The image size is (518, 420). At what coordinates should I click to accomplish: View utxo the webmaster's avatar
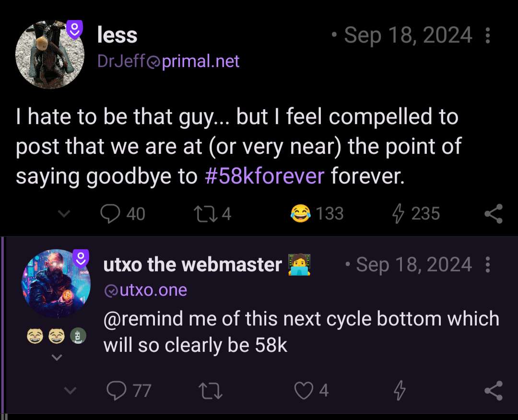click(x=56, y=283)
